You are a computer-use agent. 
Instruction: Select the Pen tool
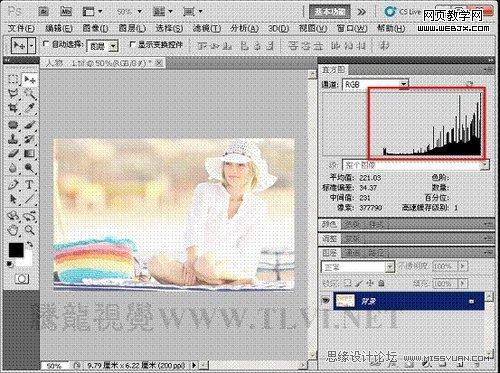click(x=13, y=184)
